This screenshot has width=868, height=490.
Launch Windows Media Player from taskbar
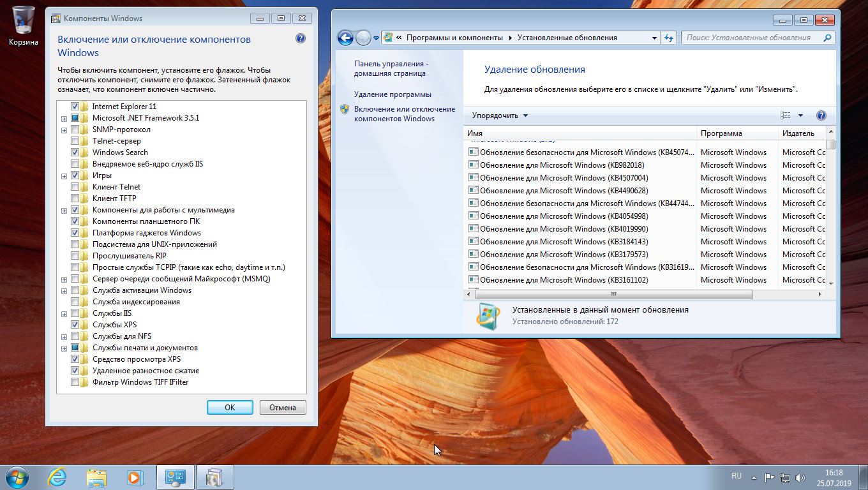[135, 477]
